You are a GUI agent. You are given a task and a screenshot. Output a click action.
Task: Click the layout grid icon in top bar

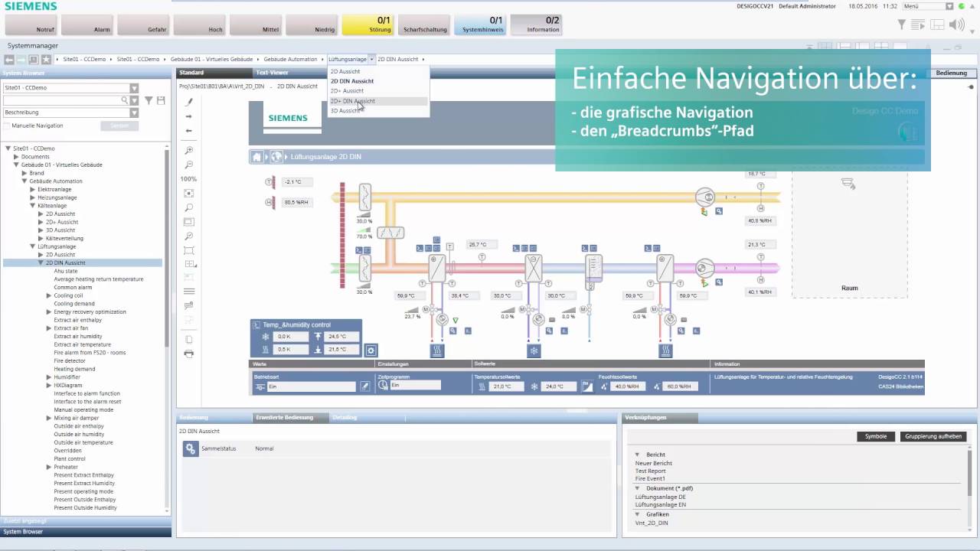click(x=937, y=25)
